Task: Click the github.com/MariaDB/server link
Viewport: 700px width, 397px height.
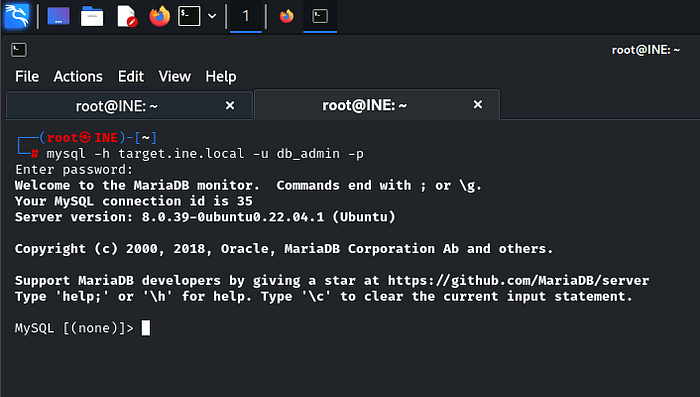Action: (x=518, y=280)
